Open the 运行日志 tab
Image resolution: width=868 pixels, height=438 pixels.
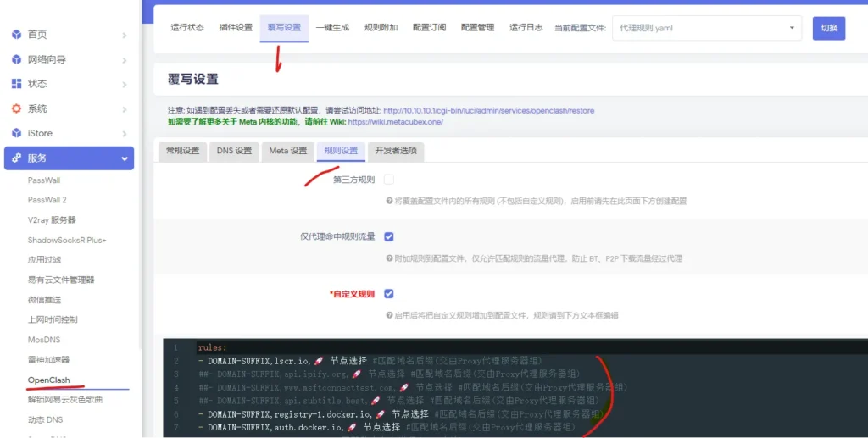(526, 27)
